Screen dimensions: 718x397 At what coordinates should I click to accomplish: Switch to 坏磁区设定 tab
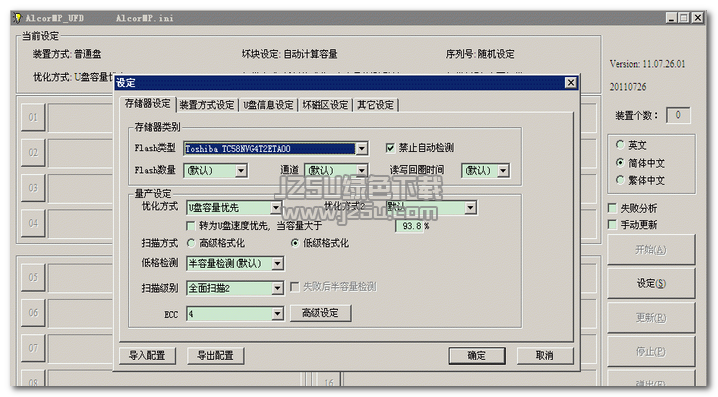click(325, 105)
